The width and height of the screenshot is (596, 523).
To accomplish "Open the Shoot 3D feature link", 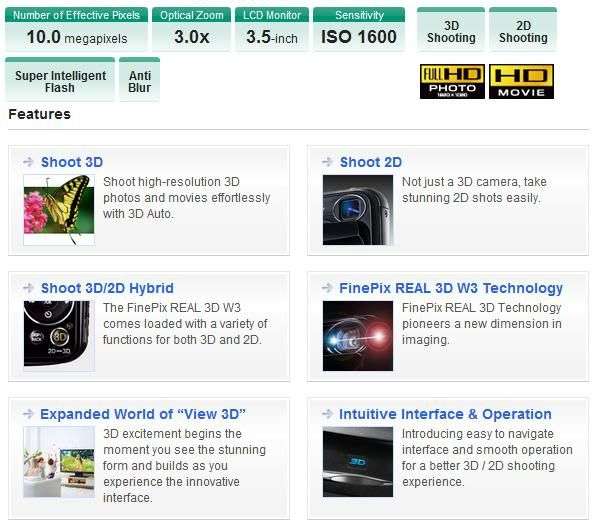I will (x=72, y=162).
